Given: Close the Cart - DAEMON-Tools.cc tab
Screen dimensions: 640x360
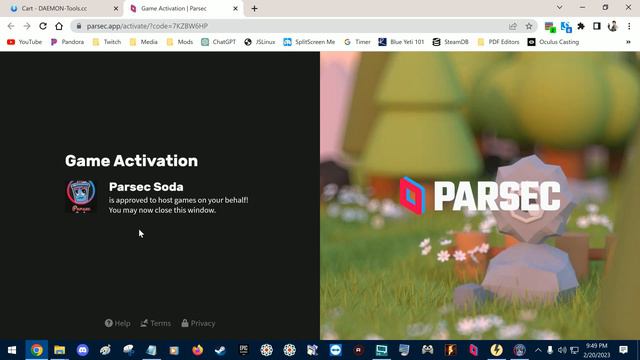Looking at the screenshot, I should click(x=116, y=8).
